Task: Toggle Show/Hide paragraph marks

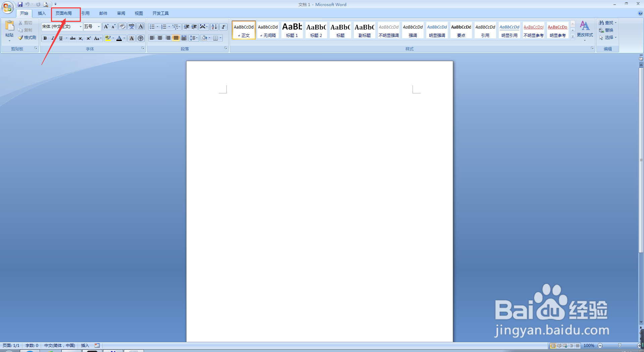Action: point(223,27)
